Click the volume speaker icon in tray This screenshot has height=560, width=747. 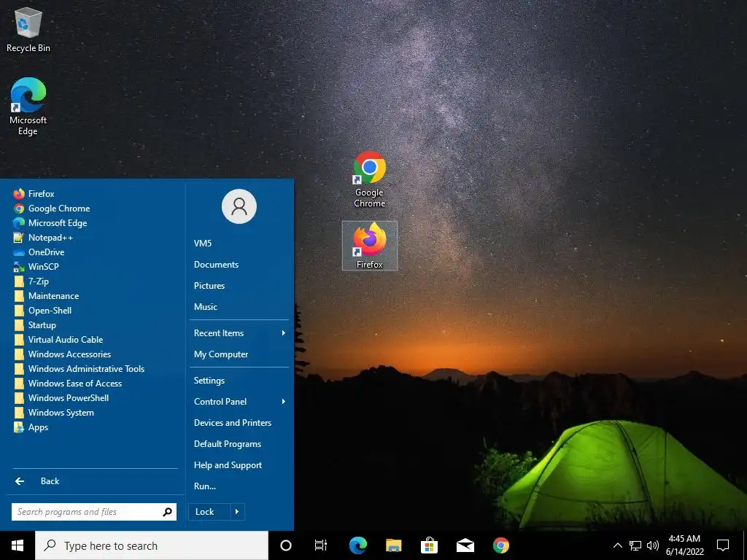653,545
